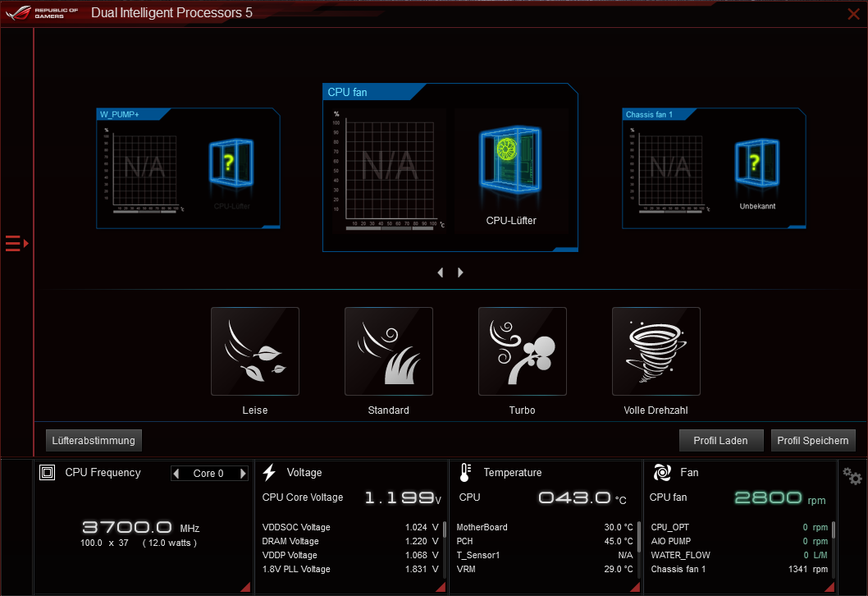Click the AIO PUMP row
This screenshot has width=868, height=596.
739,541
